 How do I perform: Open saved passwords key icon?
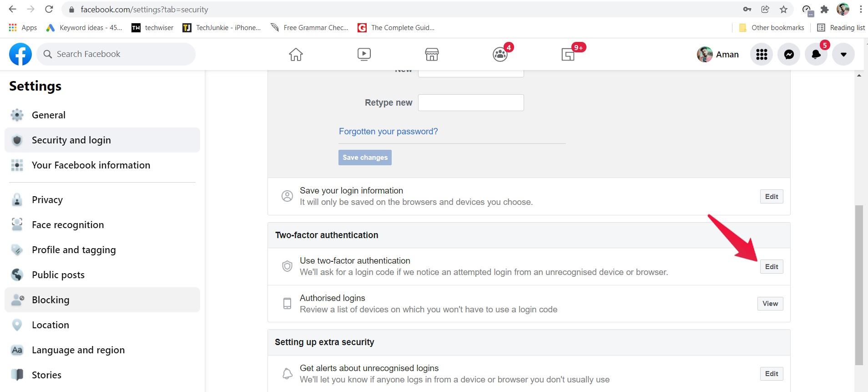click(747, 9)
